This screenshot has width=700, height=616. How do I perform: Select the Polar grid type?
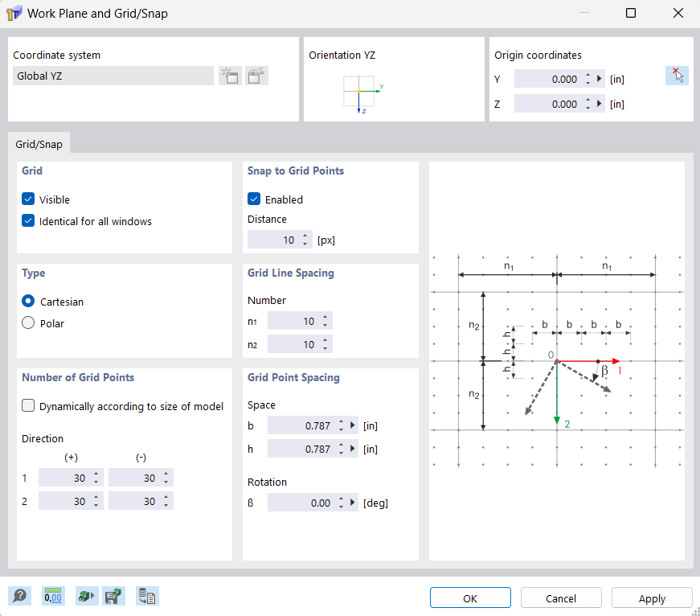pyautogui.click(x=29, y=323)
